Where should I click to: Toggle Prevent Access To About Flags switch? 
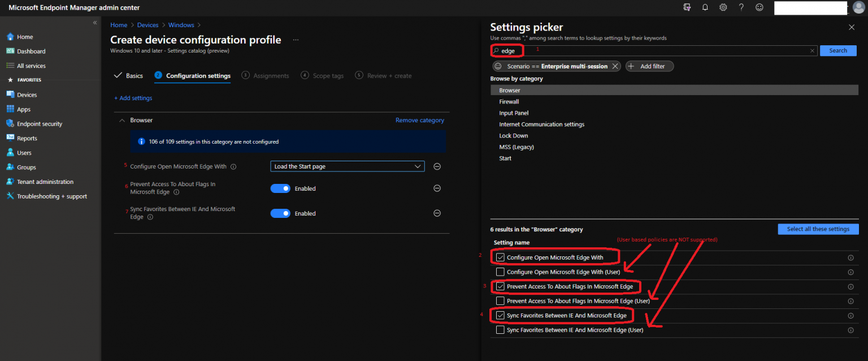tap(280, 188)
